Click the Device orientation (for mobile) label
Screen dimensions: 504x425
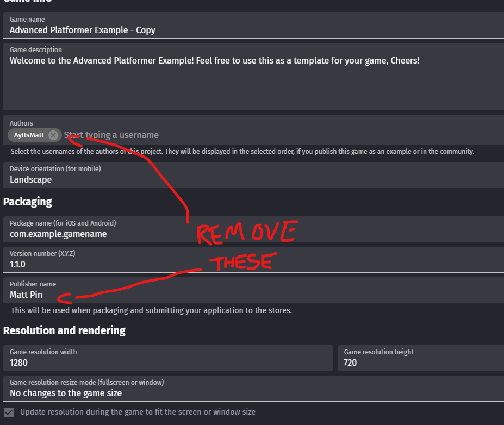pyautogui.click(x=55, y=169)
